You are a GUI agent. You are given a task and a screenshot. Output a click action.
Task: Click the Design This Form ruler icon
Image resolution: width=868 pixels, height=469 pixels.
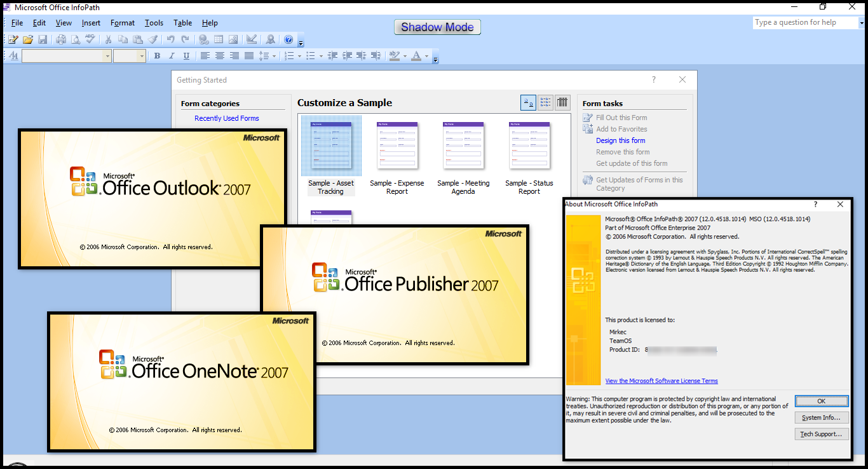pyautogui.click(x=252, y=39)
